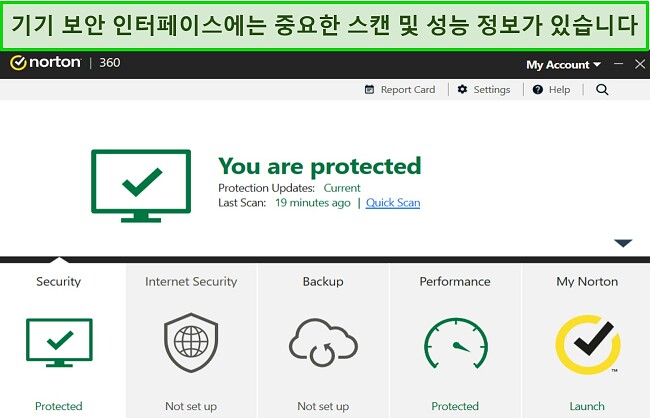Select the Internet Security tab

tap(191, 341)
